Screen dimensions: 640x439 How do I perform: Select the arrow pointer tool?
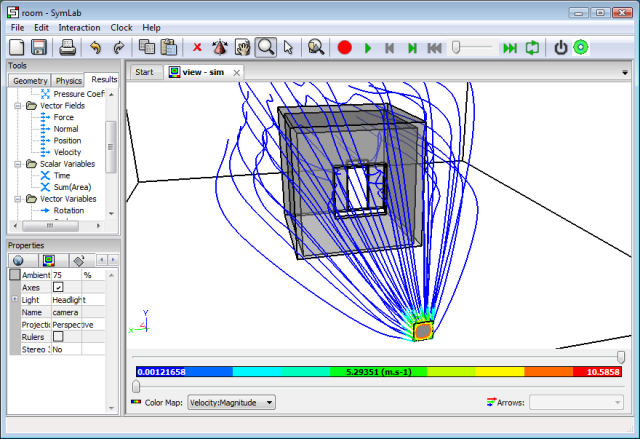pyautogui.click(x=288, y=47)
